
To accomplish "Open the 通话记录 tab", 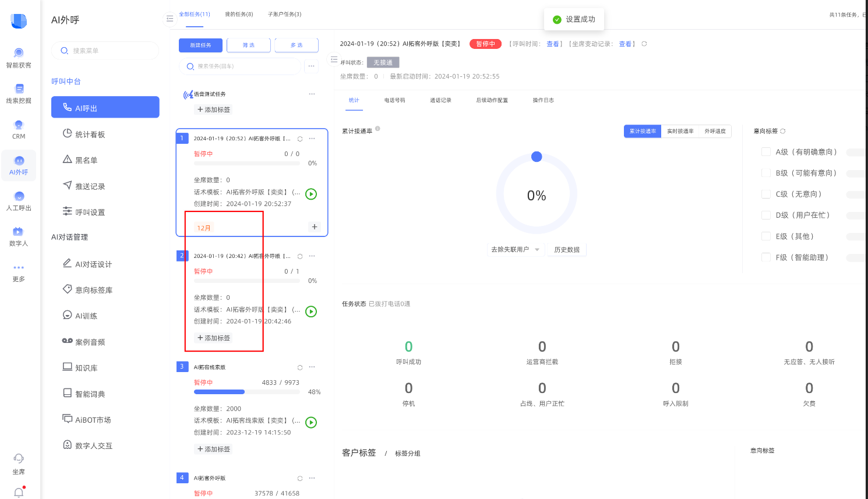I will (x=440, y=100).
